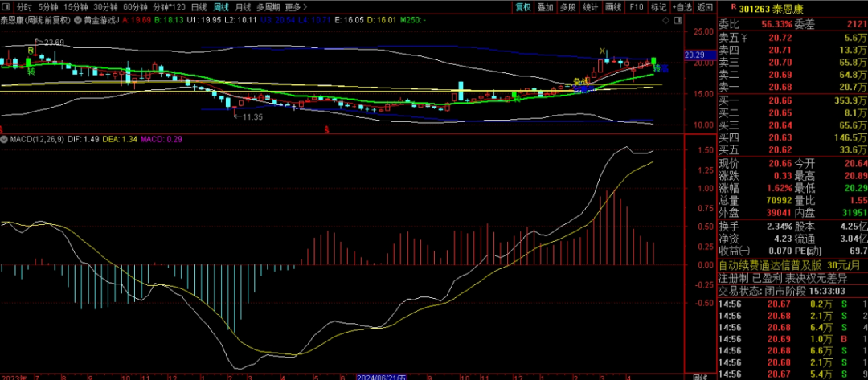The width and height of the screenshot is (868, 380).
Task: Select the 卖二 20.69 order row
Action: click(x=792, y=75)
